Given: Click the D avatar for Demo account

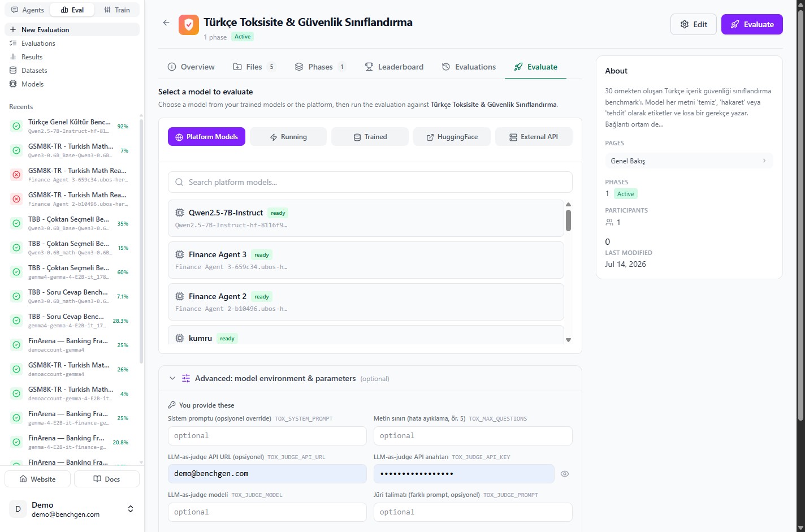Looking at the screenshot, I should pyautogui.click(x=18, y=509).
